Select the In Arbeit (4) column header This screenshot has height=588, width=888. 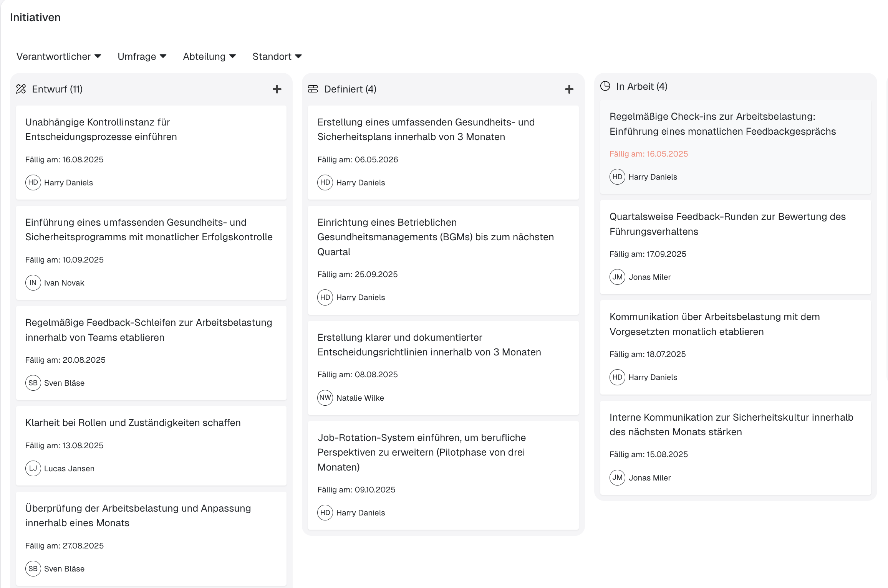pyautogui.click(x=641, y=86)
